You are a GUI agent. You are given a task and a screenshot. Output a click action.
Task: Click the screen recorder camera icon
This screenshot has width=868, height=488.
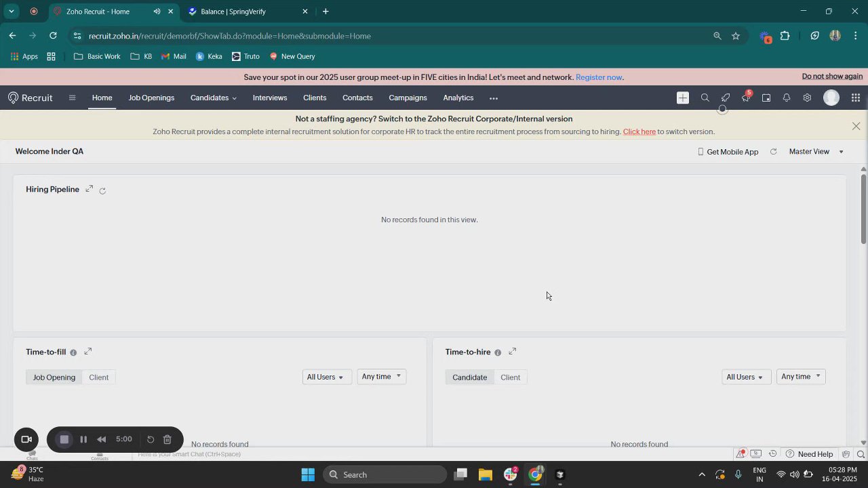coord(26,439)
